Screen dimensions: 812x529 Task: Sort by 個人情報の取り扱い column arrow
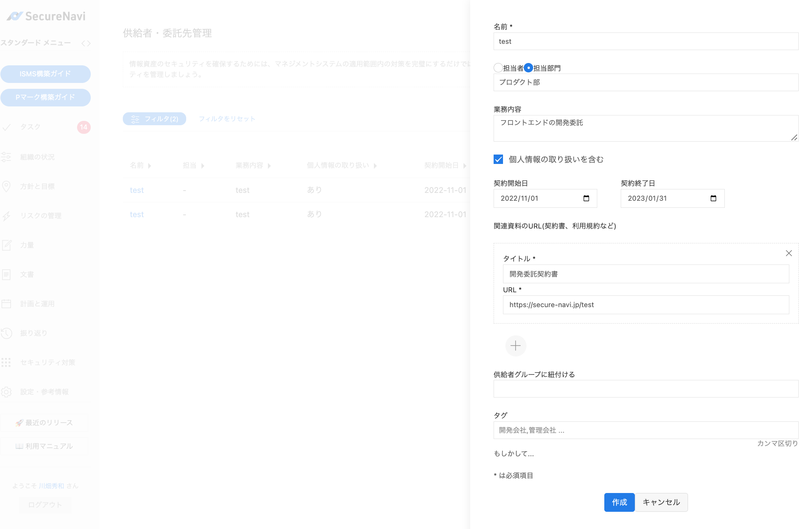tap(375, 166)
